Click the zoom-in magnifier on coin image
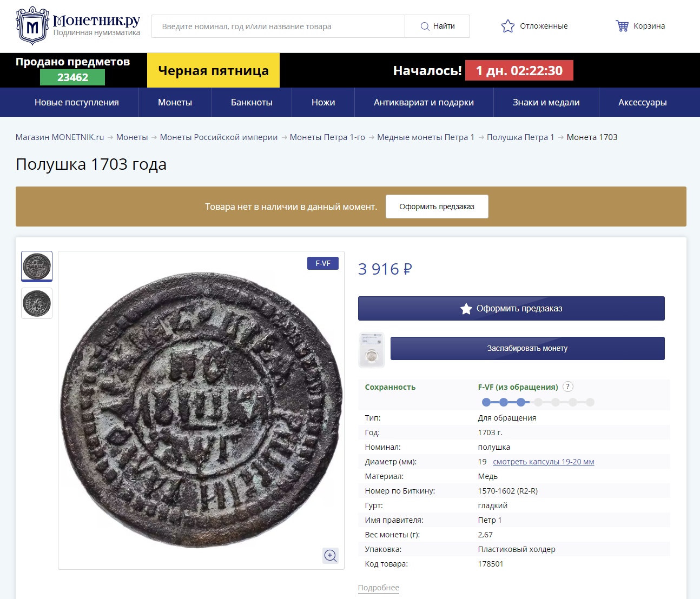Viewport: 700px width, 599px height. coord(331,555)
